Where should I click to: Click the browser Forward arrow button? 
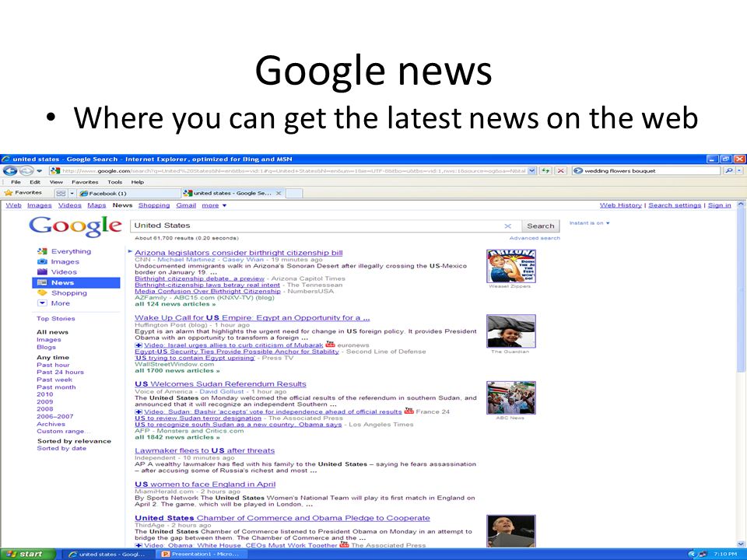click(26, 170)
